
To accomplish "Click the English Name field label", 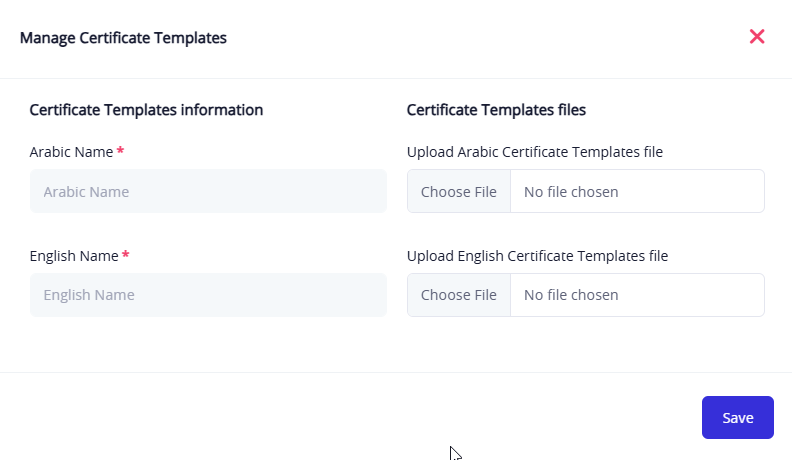I will click(74, 256).
